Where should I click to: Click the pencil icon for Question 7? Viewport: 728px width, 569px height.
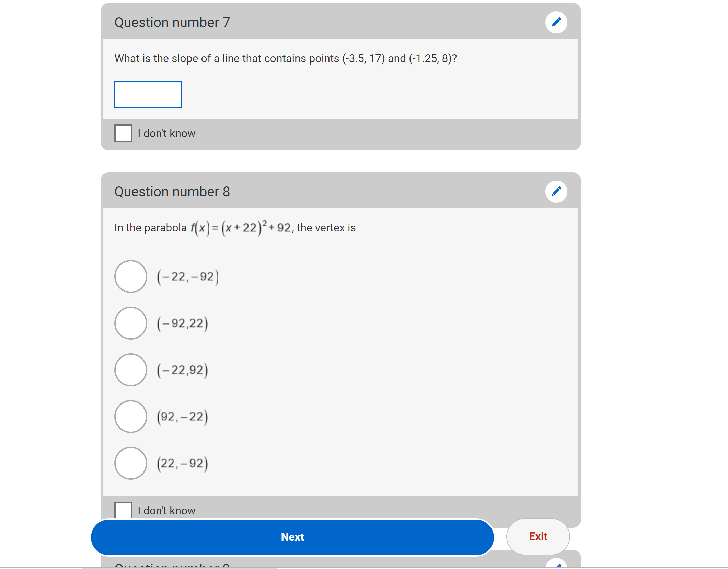[556, 22]
